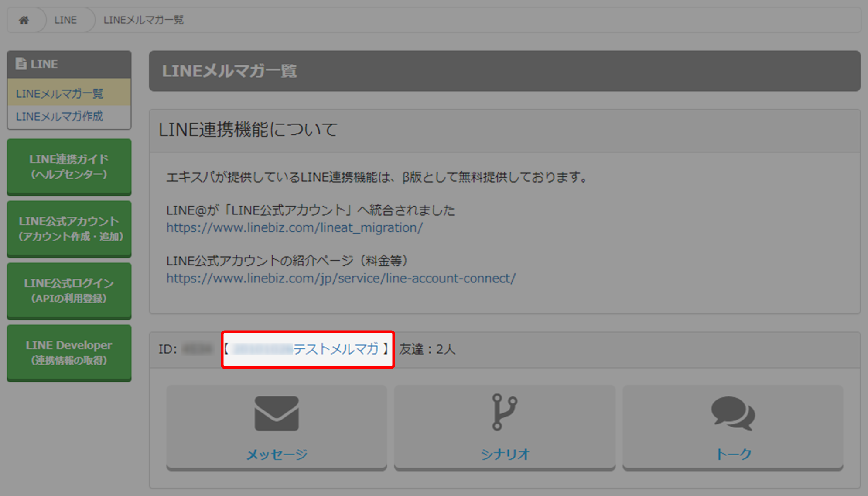The height and width of the screenshot is (496, 868).
Task: Open the LINE breadcrumb link
Action: pyautogui.click(x=65, y=20)
